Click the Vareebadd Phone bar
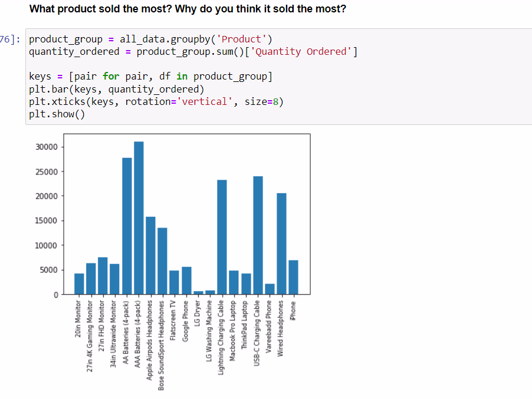Image resolution: width=532 pixels, height=399 pixels. pos(270,289)
